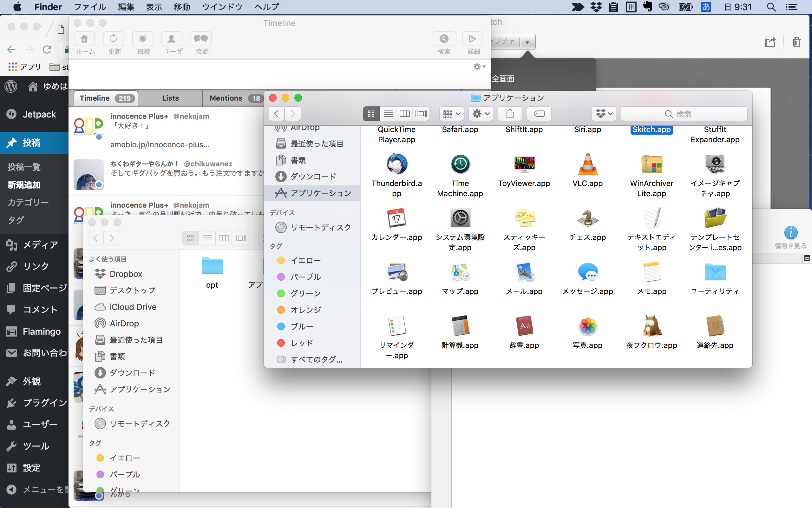Filter by イエロー tag in Applications sidebar
Image resolution: width=812 pixels, height=508 pixels.
click(312, 260)
